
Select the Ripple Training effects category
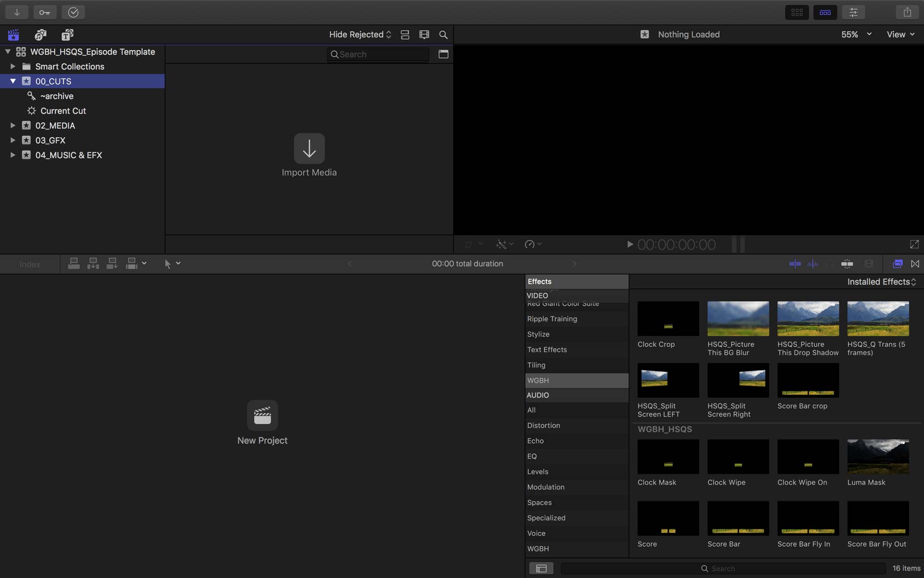[x=576, y=319]
